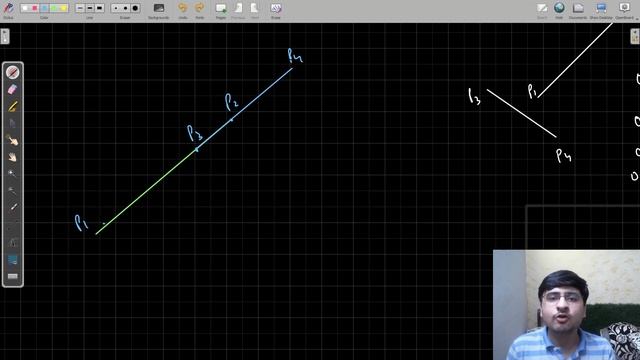Go to the Next page
This screenshot has height=360, width=640.
click(x=255, y=10)
